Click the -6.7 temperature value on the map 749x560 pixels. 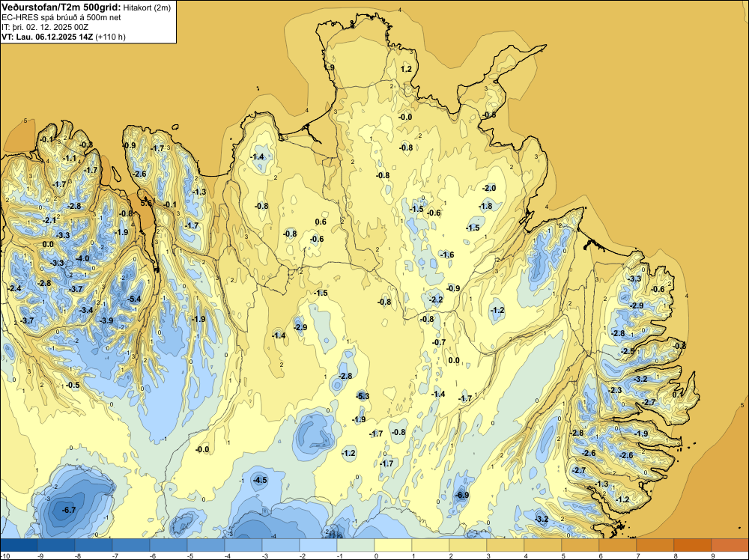69,510
